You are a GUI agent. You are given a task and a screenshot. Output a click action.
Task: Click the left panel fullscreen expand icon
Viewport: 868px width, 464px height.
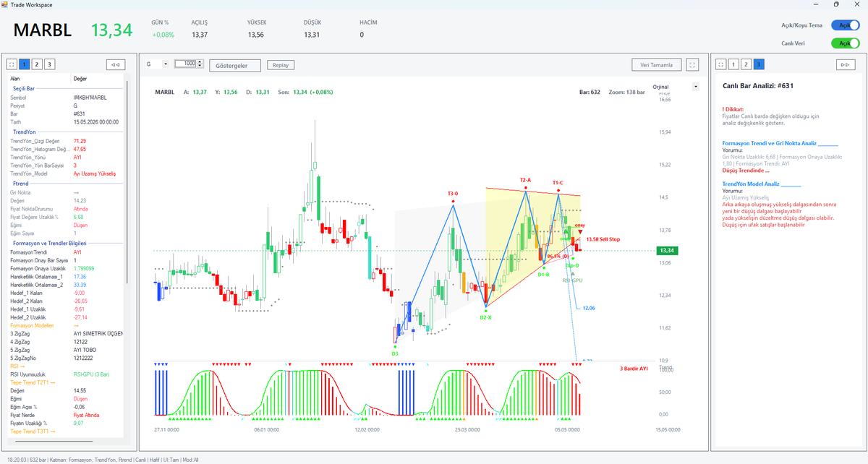coord(12,64)
